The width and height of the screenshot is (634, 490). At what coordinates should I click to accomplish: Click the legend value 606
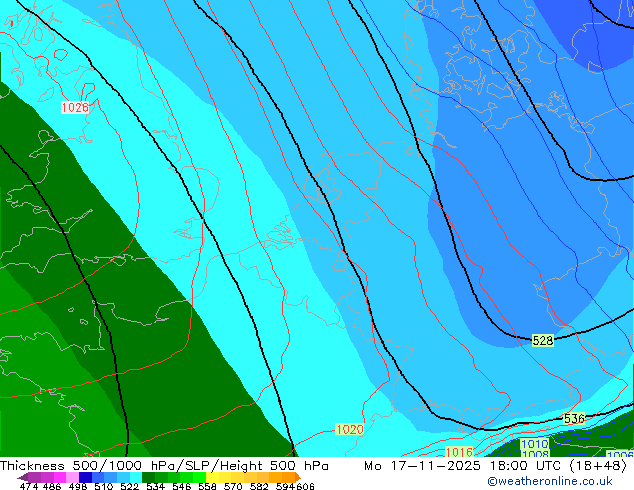[305, 486]
